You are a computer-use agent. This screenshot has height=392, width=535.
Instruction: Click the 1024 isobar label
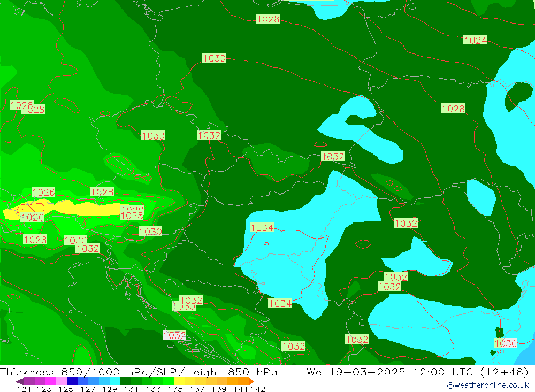tap(475, 40)
